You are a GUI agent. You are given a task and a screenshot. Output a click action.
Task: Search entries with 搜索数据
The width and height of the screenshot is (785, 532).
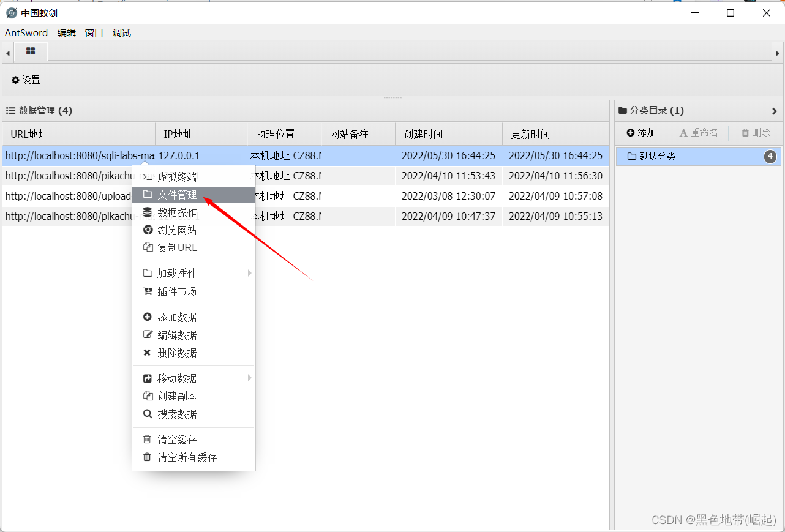tap(178, 413)
